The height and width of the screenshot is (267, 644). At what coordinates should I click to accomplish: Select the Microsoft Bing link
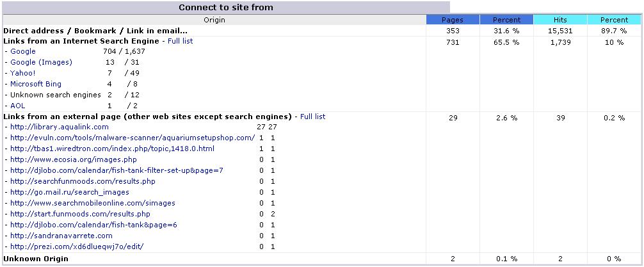(36, 84)
